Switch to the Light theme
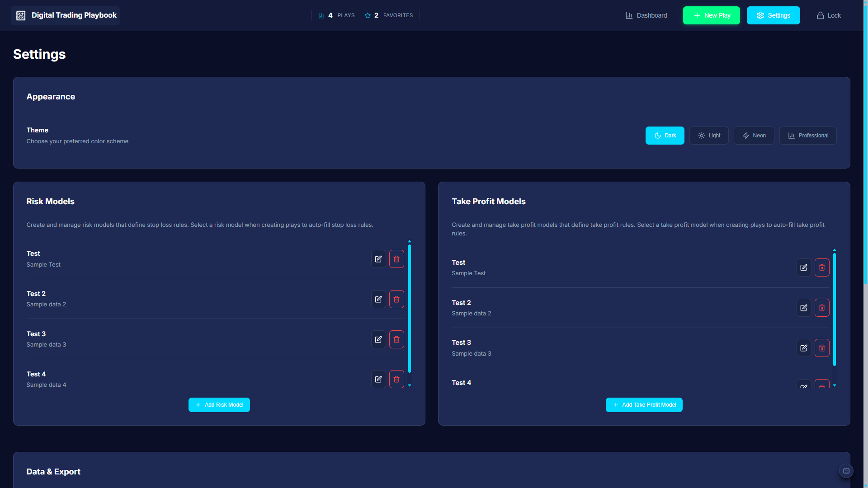This screenshot has width=868, height=488. click(x=709, y=136)
